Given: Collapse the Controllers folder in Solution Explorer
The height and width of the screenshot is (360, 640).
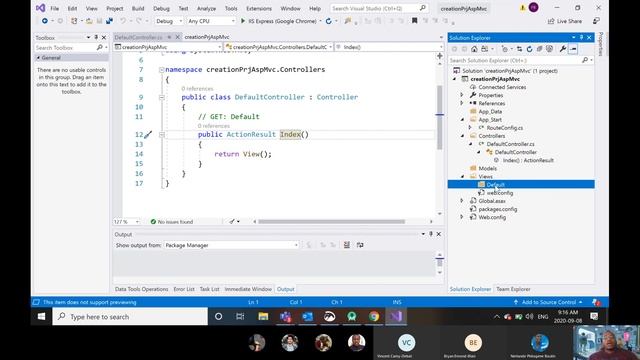Looking at the screenshot, I should (462, 136).
